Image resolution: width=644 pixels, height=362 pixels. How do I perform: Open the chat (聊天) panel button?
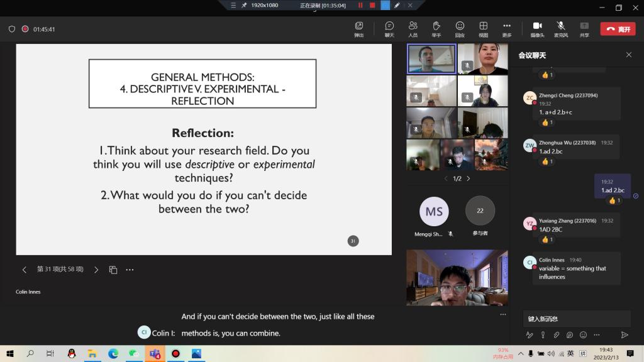click(x=389, y=28)
